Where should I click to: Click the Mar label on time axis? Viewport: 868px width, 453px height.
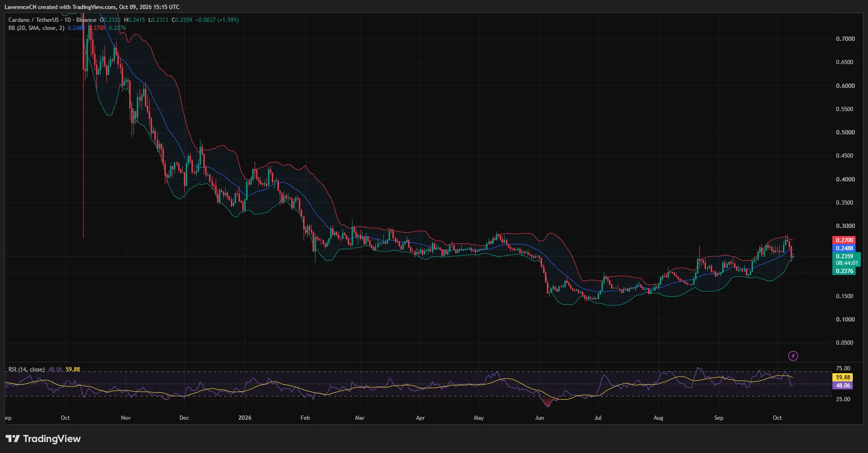click(360, 418)
